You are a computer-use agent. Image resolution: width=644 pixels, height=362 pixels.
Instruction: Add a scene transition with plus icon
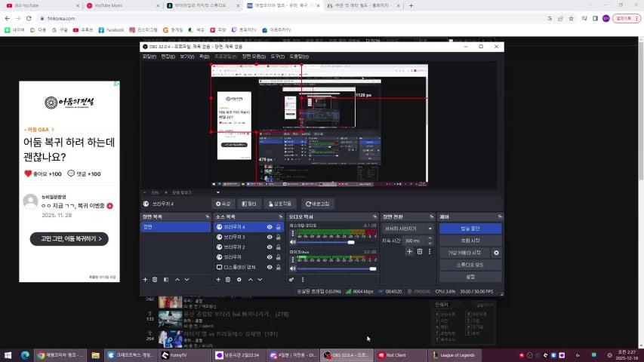tap(409, 252)
